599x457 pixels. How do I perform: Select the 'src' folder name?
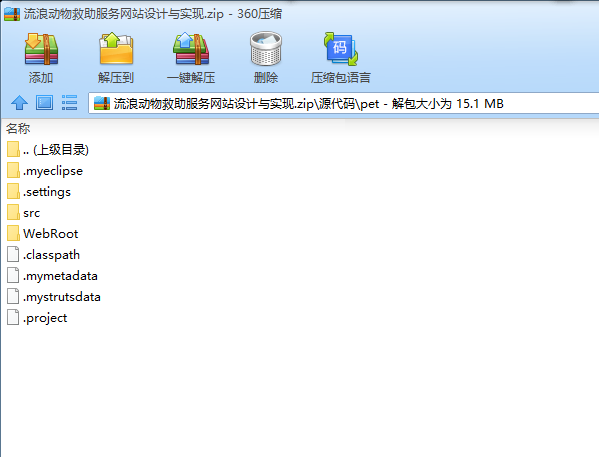[32, 213]
